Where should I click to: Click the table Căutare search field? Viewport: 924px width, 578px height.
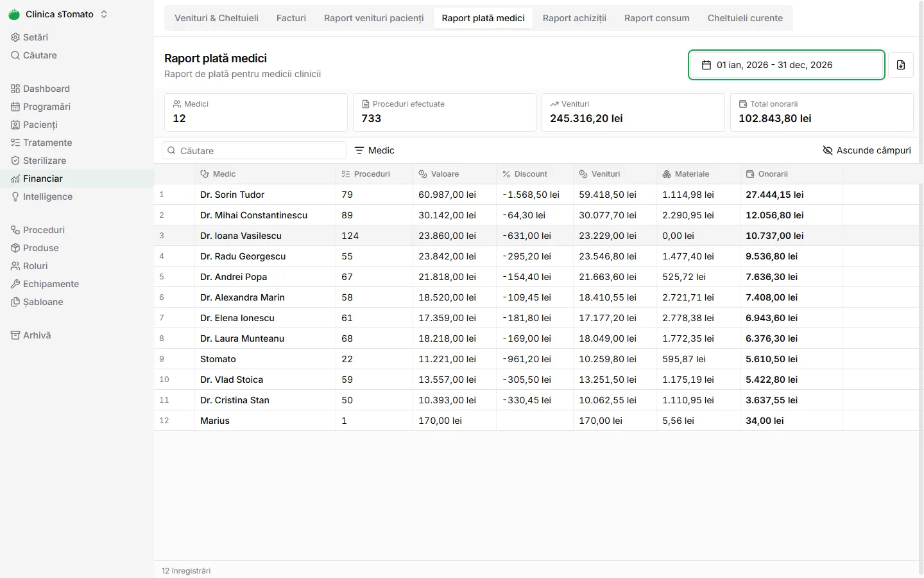pyautogui.click(x=254, y=150)
